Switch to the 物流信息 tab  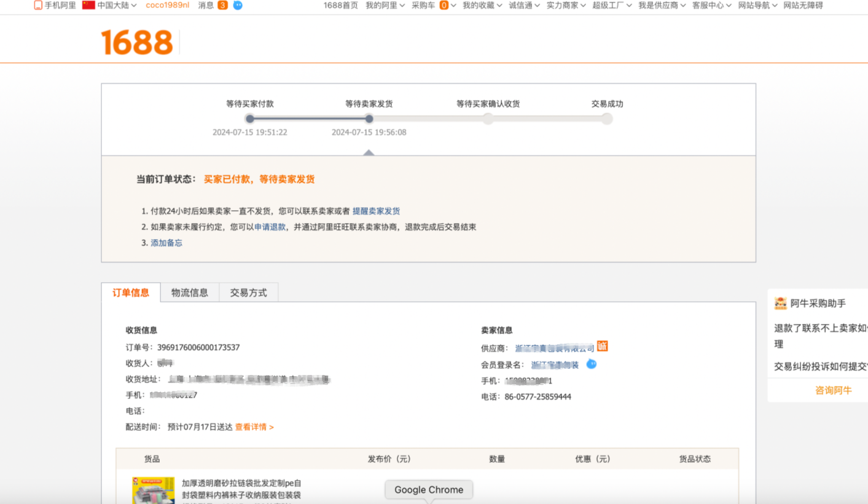tap(189, 293)
